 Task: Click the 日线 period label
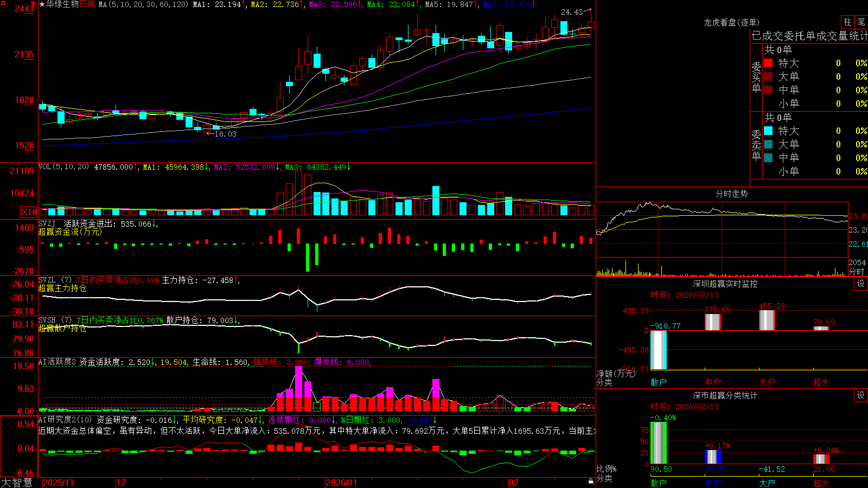[x=87, y=4]
